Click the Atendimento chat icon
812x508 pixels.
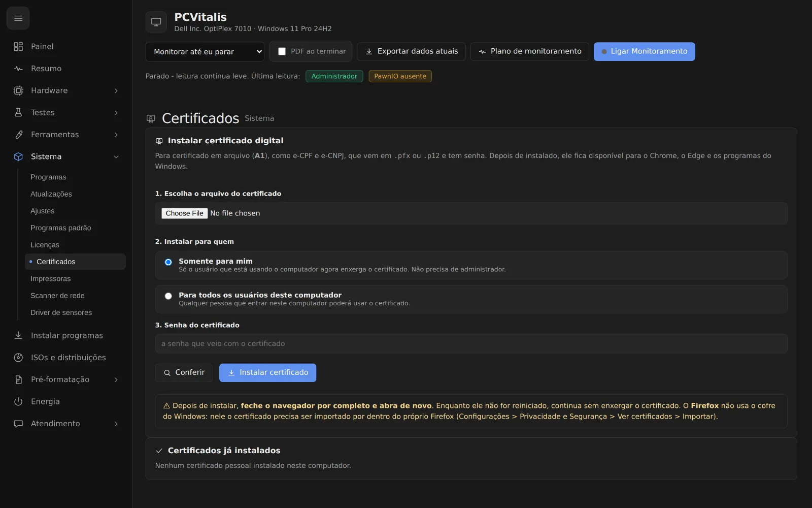[18, 424]
